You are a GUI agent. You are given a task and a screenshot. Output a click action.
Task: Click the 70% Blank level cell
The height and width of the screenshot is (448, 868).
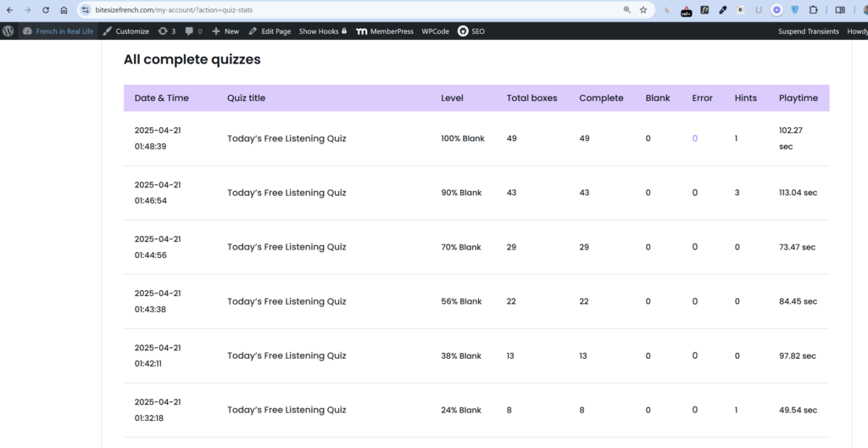click(x=461, y=247)
